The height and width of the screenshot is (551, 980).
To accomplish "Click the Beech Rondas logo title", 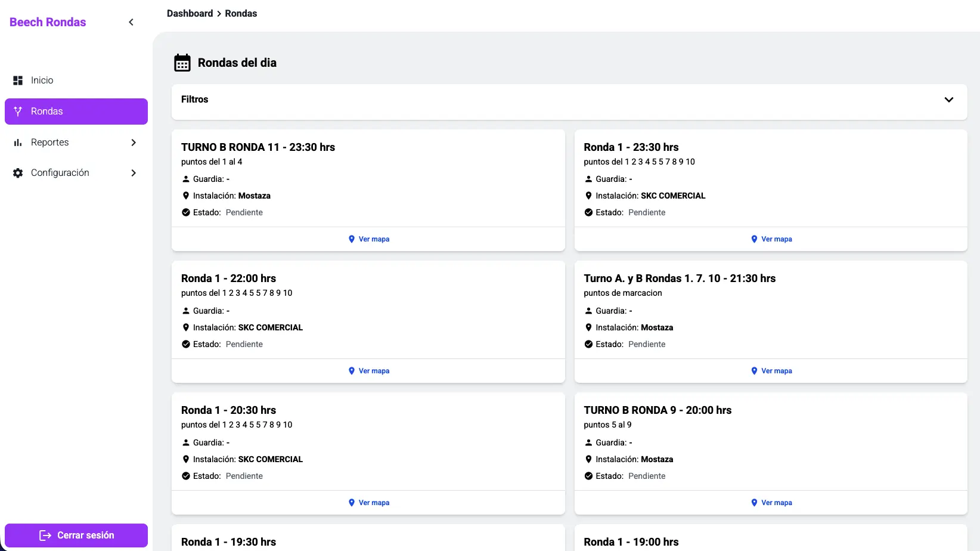I will [48, 22].
